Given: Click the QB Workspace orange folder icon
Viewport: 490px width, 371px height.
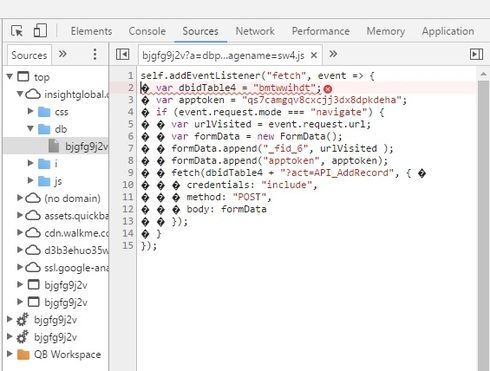Looking at the screenshot, I should click(23, 354).
